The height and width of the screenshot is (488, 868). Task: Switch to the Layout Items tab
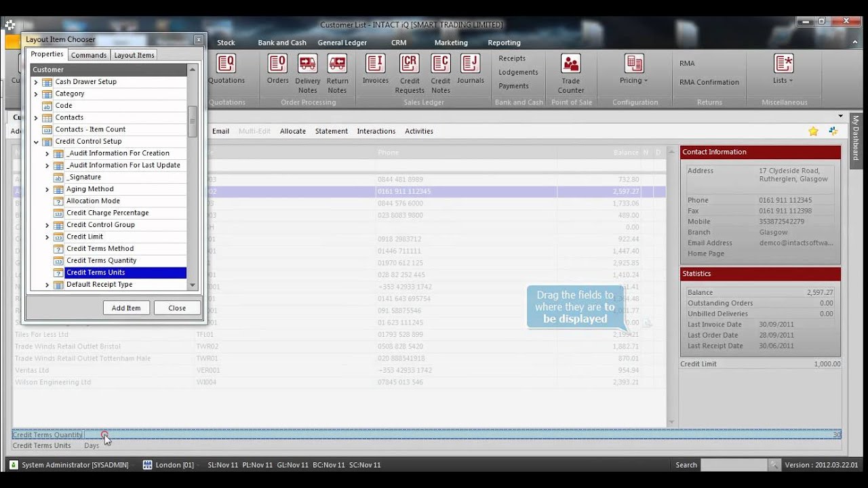click(134, 55)
